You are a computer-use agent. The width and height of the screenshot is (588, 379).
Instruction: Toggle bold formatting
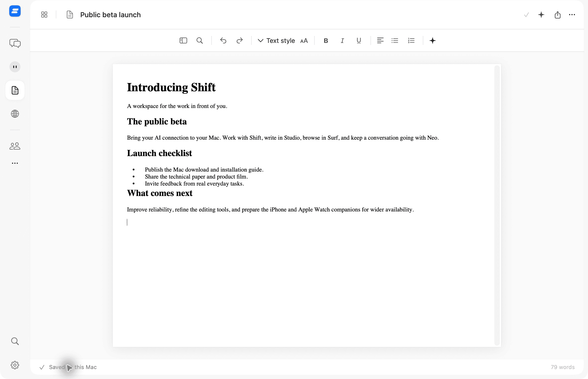(x=326, y=41)
